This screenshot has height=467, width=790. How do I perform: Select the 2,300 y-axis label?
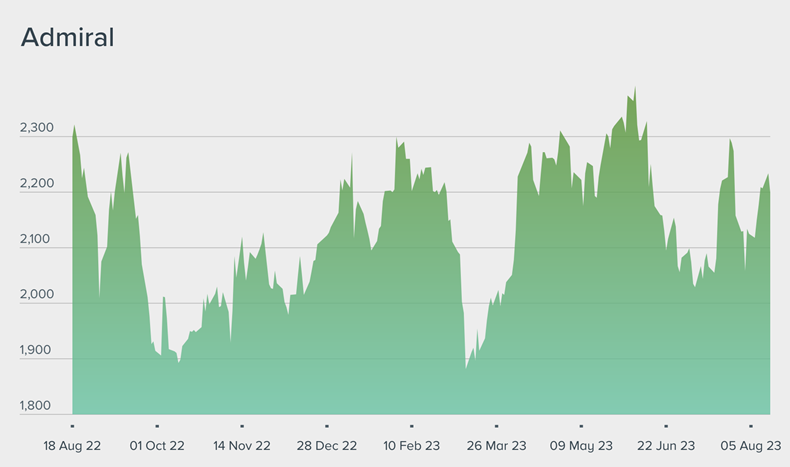(37, 129)
